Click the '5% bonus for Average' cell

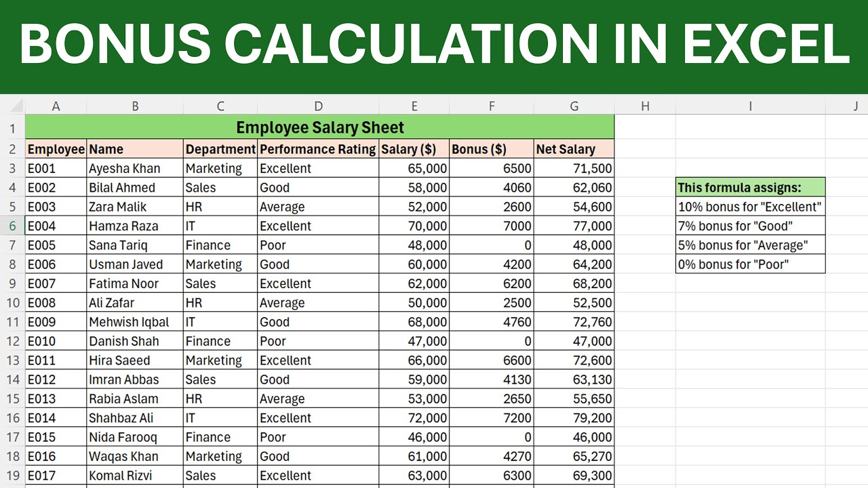click(x=751, y=245)
